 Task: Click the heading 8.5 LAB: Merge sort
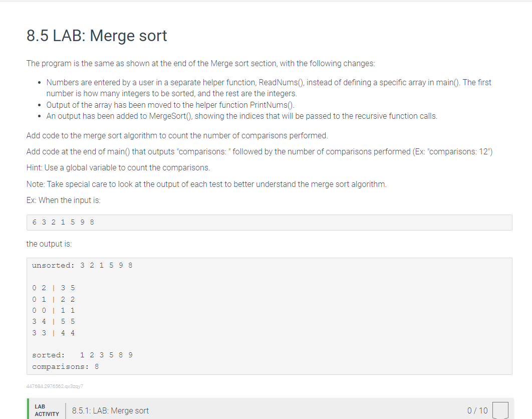click(96, 36)
